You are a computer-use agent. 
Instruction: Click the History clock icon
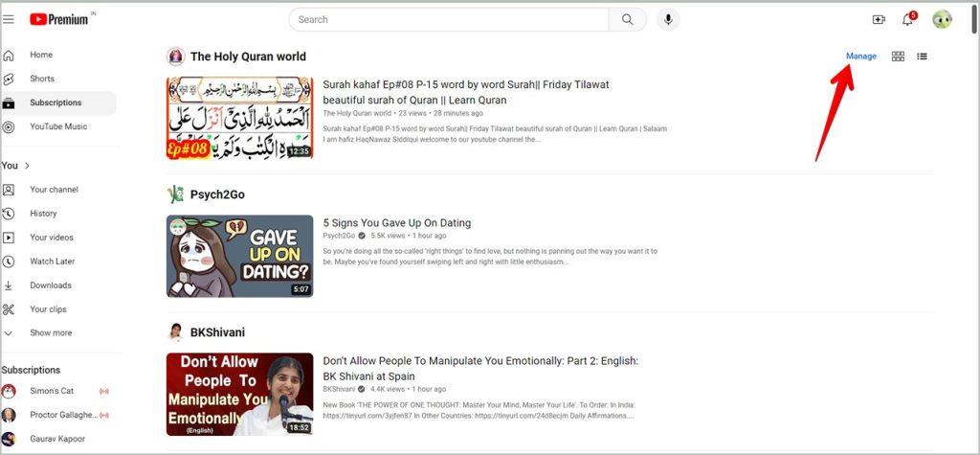coord(9,214)
